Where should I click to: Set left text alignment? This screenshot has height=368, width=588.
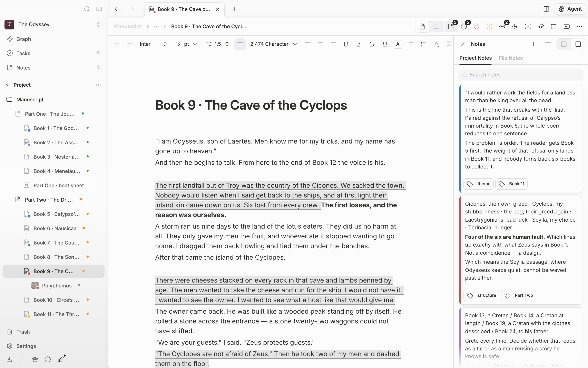point(240,44)
